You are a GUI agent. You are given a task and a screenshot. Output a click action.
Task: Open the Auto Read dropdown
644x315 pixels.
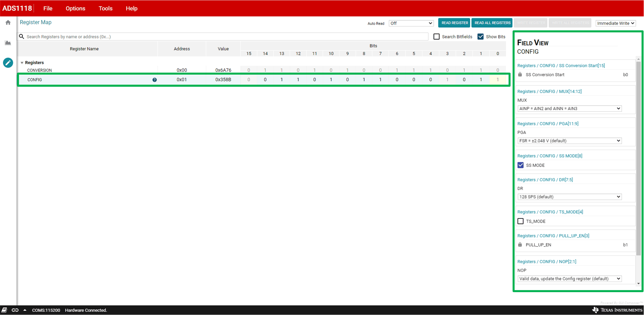click(x=411, y=23)
